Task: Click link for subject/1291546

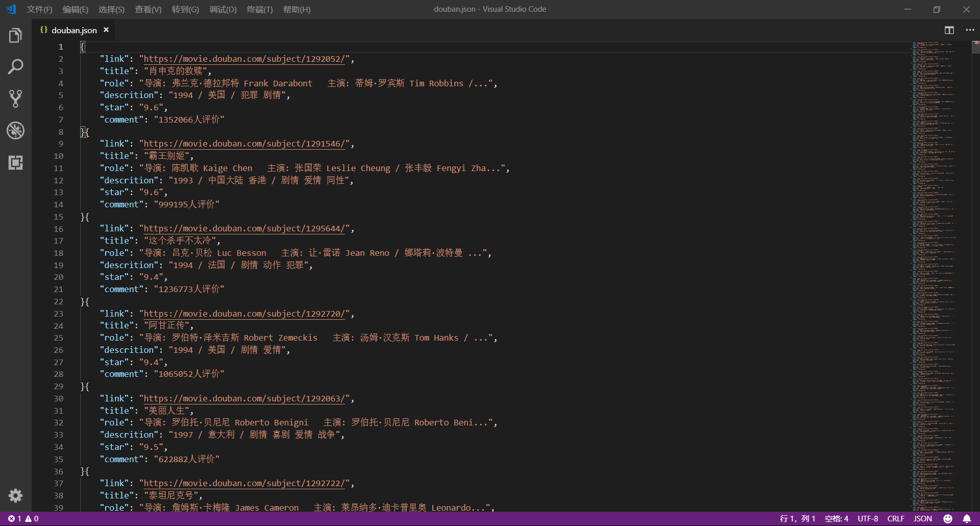Action: coord(244,144)
